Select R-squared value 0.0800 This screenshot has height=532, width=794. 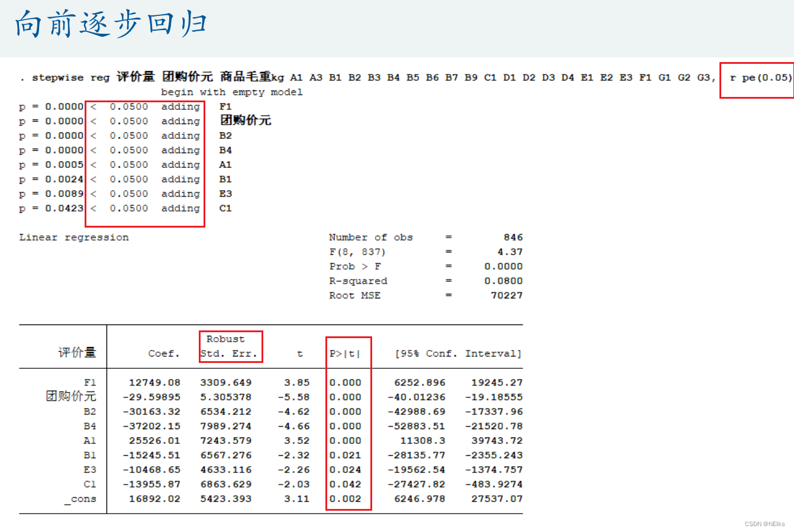pyautogui.click(x=503, y=281)
